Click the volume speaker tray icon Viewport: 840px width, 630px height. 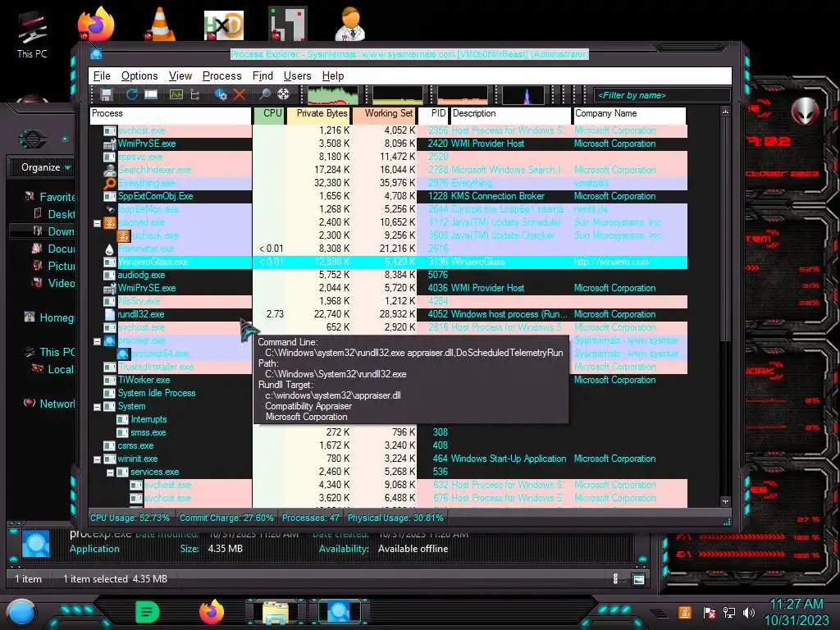pyautogui.click(x=749, y=612)
